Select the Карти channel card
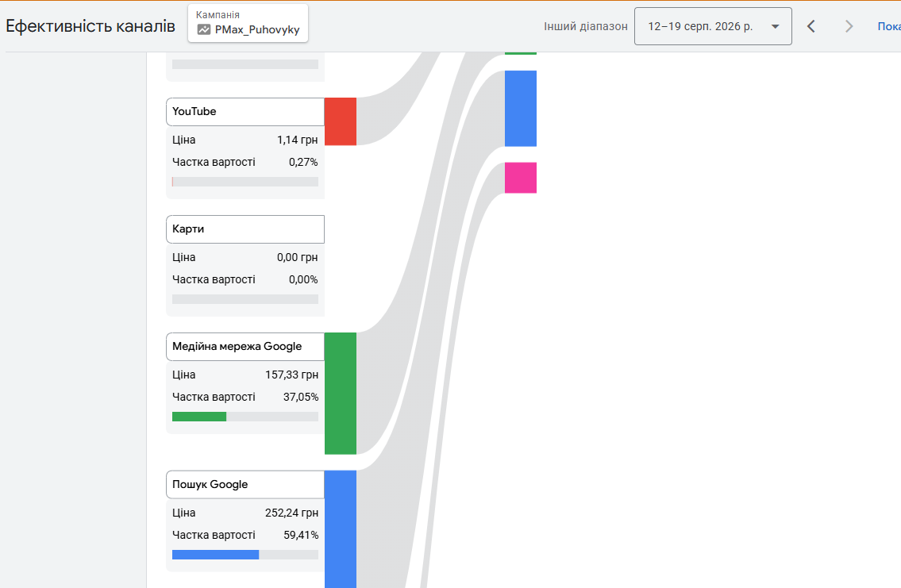The height and width of the screenshot is (588, 901). tap(245, 229)
